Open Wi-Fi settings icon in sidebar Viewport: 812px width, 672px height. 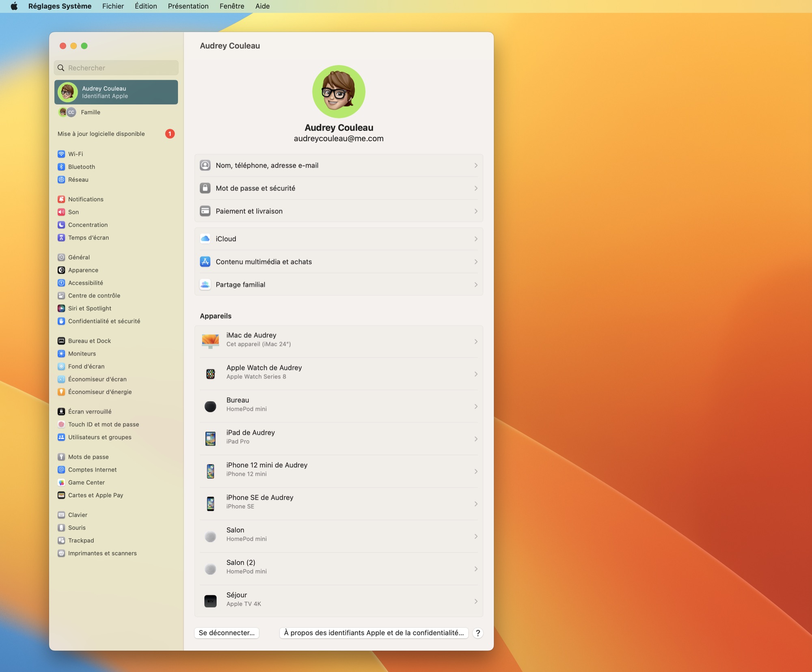pos(61,154)
